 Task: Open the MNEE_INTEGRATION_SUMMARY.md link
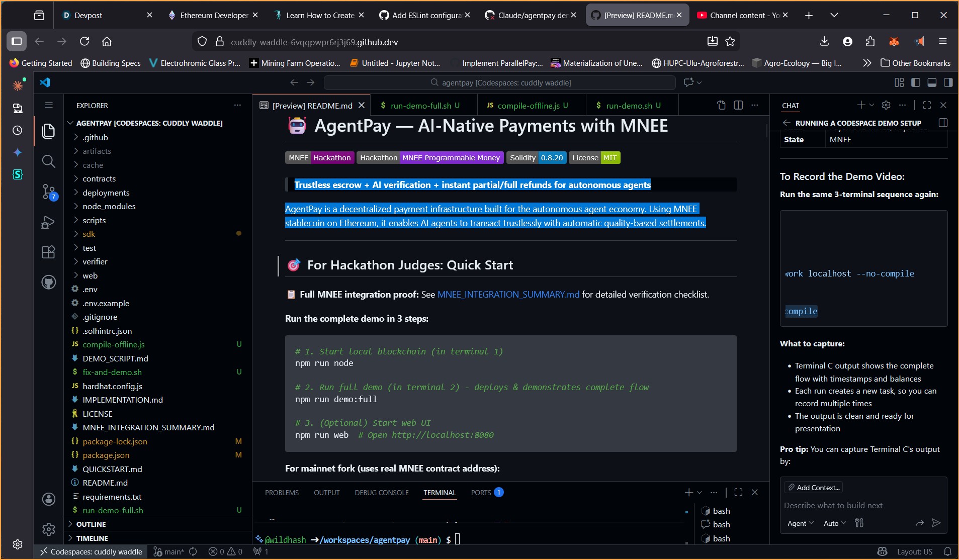pyautogui.click(x=508, y=295)
